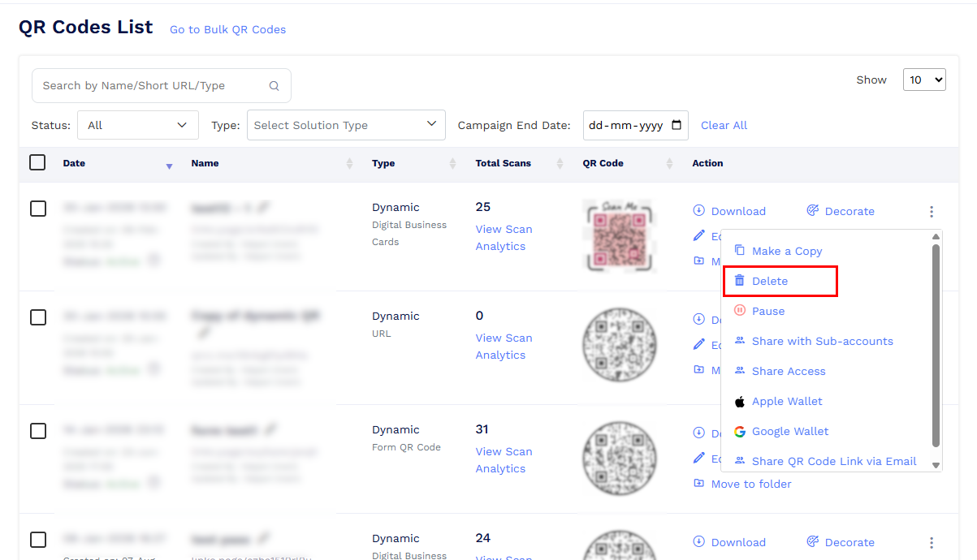Click the action menu scrollbar thumb
This screenshot has width=977, height=560.
936,345
